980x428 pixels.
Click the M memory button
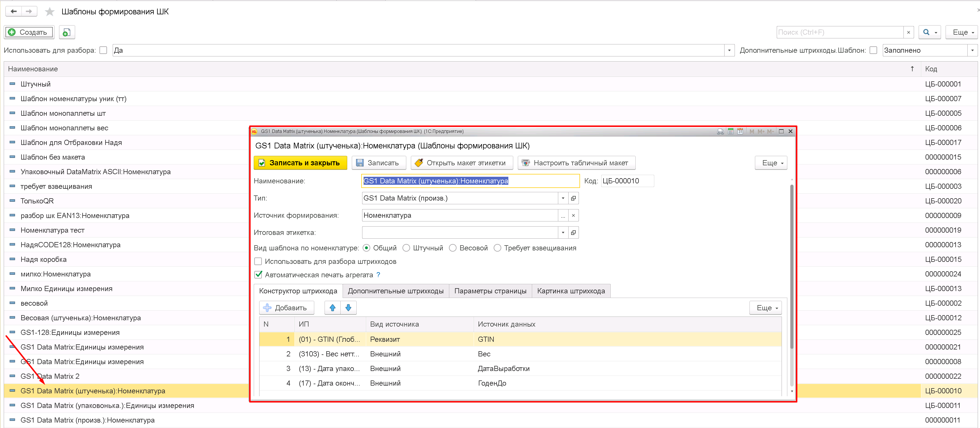coord(752,131)
